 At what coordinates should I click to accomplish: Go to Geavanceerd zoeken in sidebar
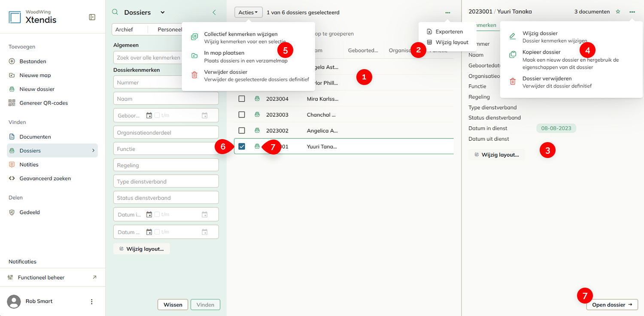point(45,179)
